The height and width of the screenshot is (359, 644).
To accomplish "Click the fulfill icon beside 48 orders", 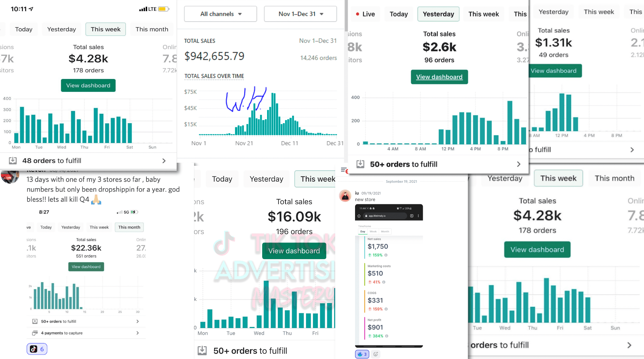I will tap(13, 160).
